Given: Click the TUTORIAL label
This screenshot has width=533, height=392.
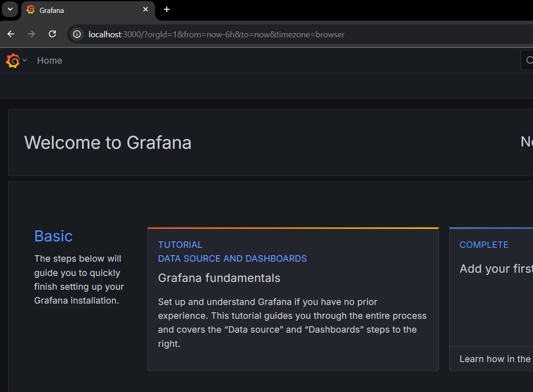Looking at the screenshot, I should pos(180,245).
